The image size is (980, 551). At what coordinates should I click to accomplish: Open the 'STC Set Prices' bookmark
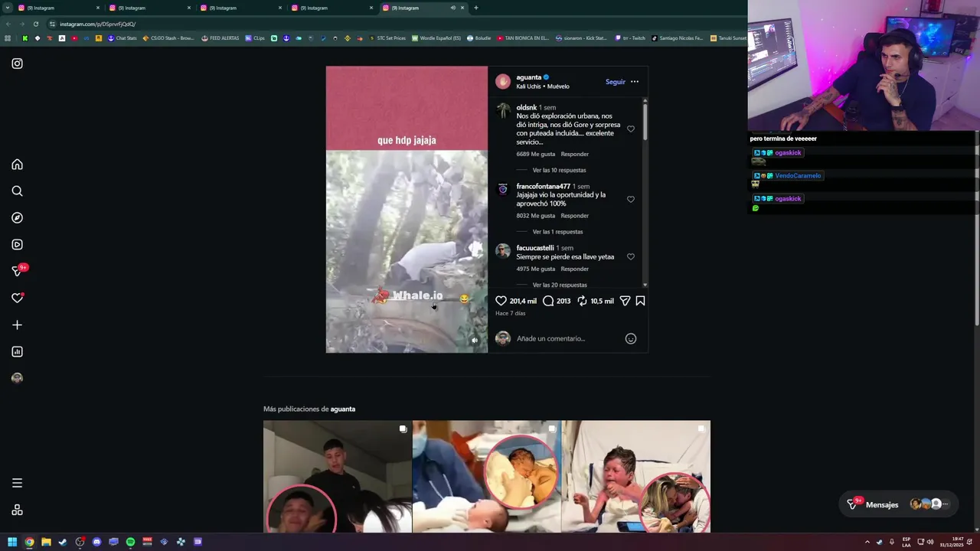(x=387, y=38)
